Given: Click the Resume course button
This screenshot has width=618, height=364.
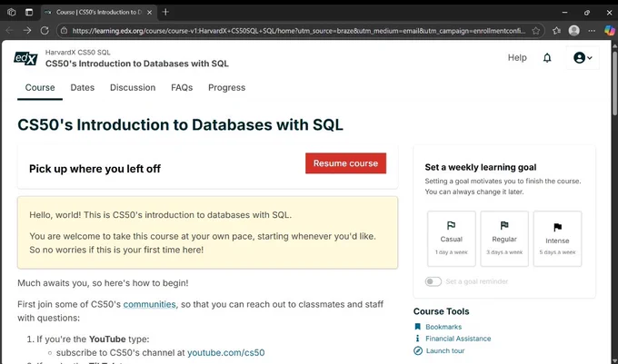Looking at the screenshot, I should tap(345, 163).
